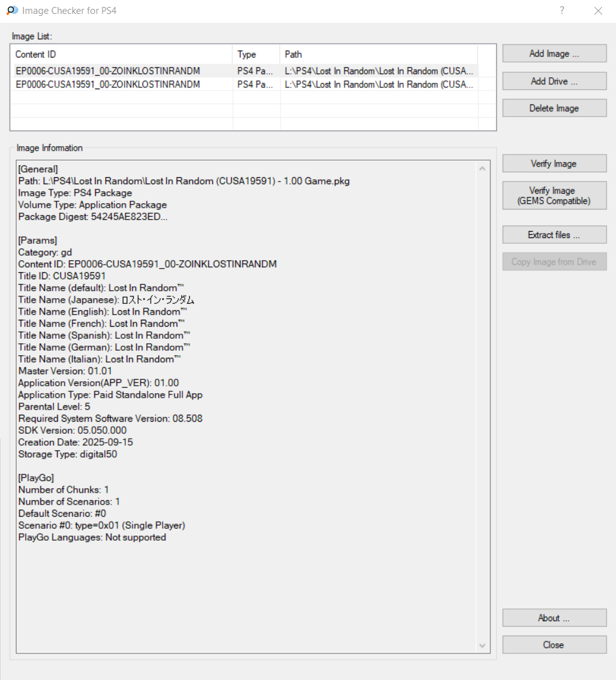Click the Master Version: 01.01 line
Image resolution: width=616 pixels, height=680 pixels.
click(65, 371)
